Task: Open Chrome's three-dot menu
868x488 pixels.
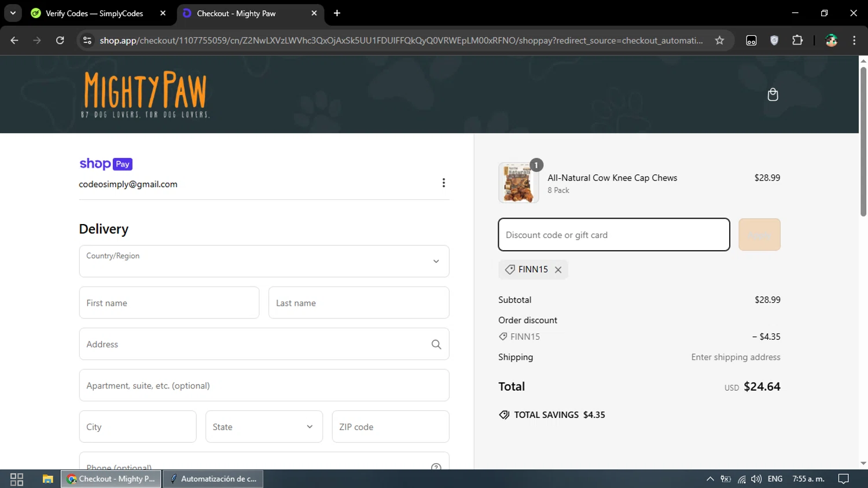Action: [x=854, y=41]
